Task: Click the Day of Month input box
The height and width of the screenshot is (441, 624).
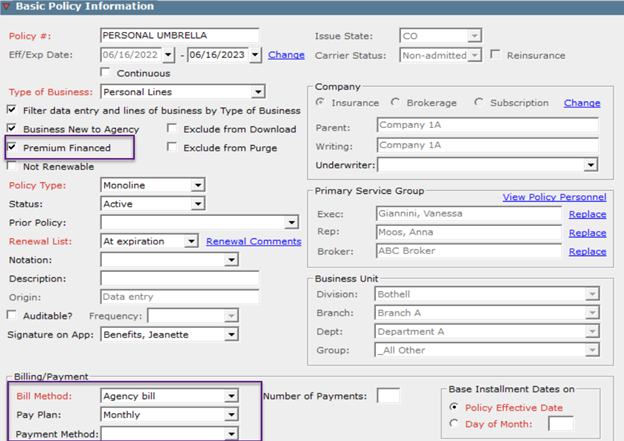Action: pos(561,423)
